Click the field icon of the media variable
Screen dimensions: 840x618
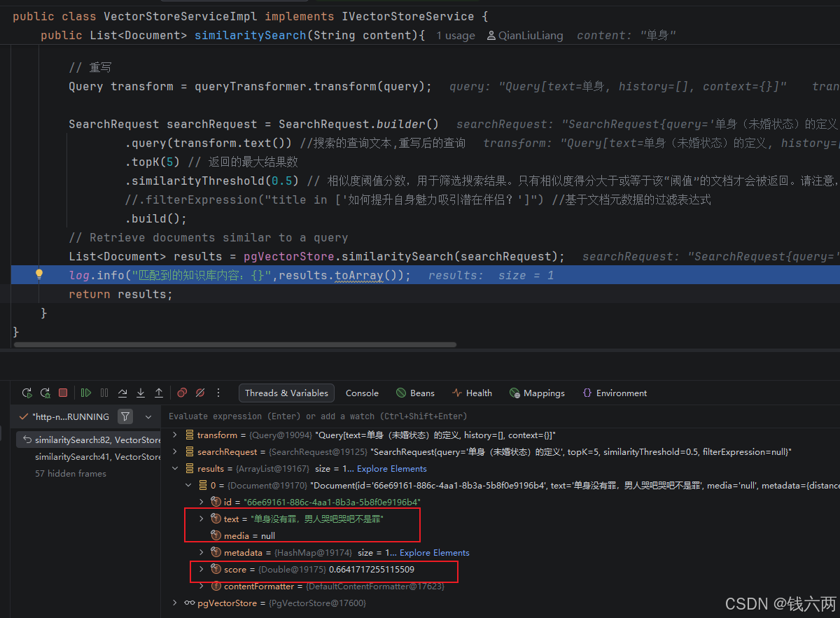click(216, 535)
